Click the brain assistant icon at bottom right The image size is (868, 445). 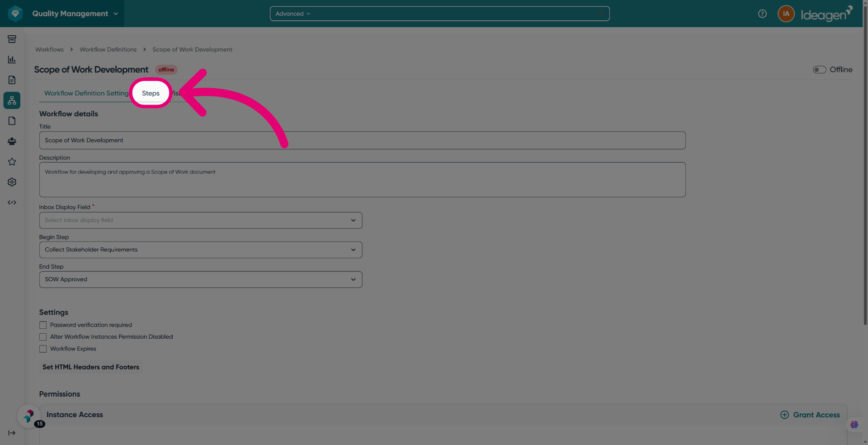pyautogui.click(x=854, y=425)
